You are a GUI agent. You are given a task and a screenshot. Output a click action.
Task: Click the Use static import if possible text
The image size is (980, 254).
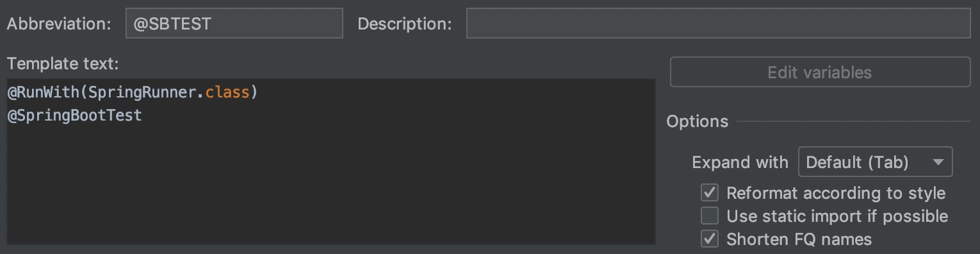pos(837,216)
